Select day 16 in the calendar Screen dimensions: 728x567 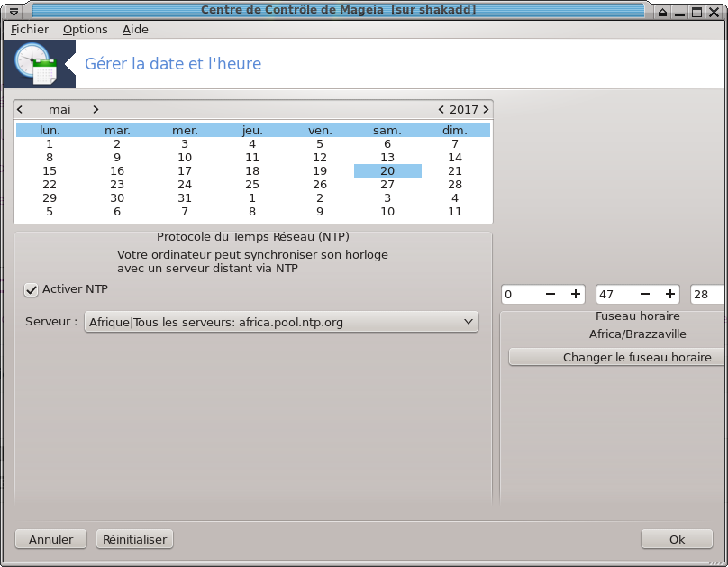[x=117, y=171]
